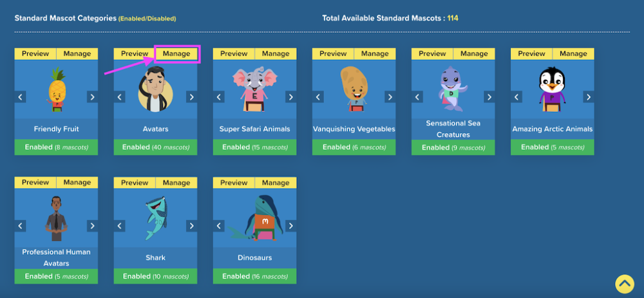Show previous mascot in Vanquishing Vegetables

point(318,97)
